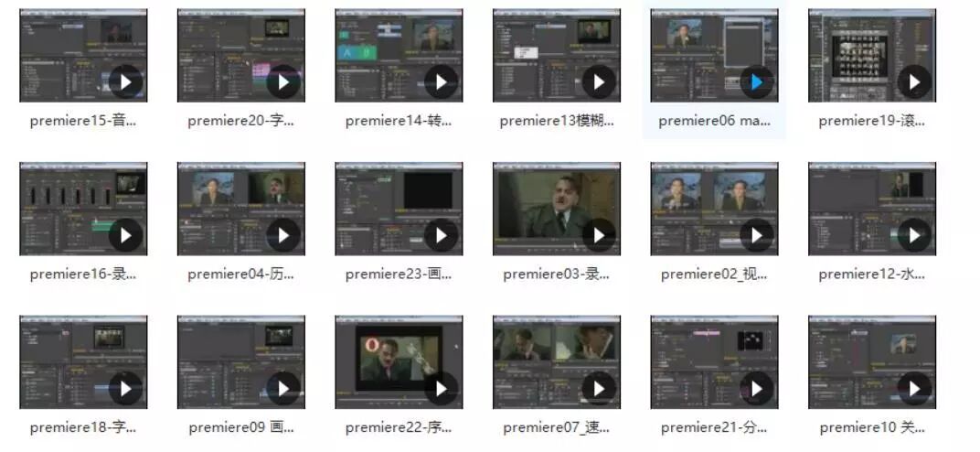
Task: Play the premiere22 video
Action: click(442, 388)
